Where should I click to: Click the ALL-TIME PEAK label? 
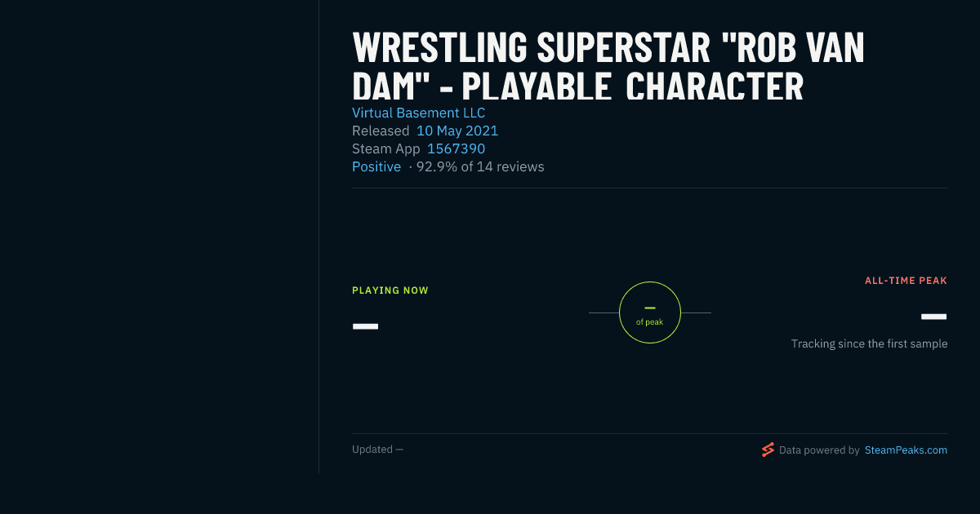(x=906, y=281)
